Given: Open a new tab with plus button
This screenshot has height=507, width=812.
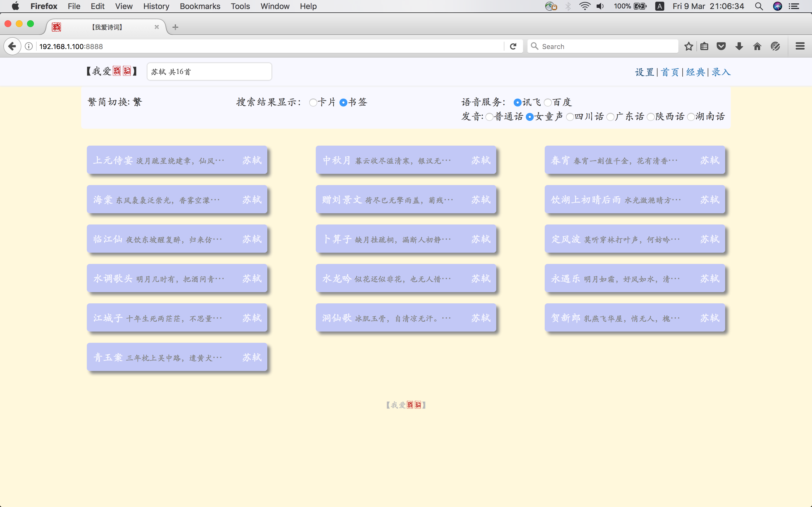Looking at the screenshot, I should click(175, 27).
